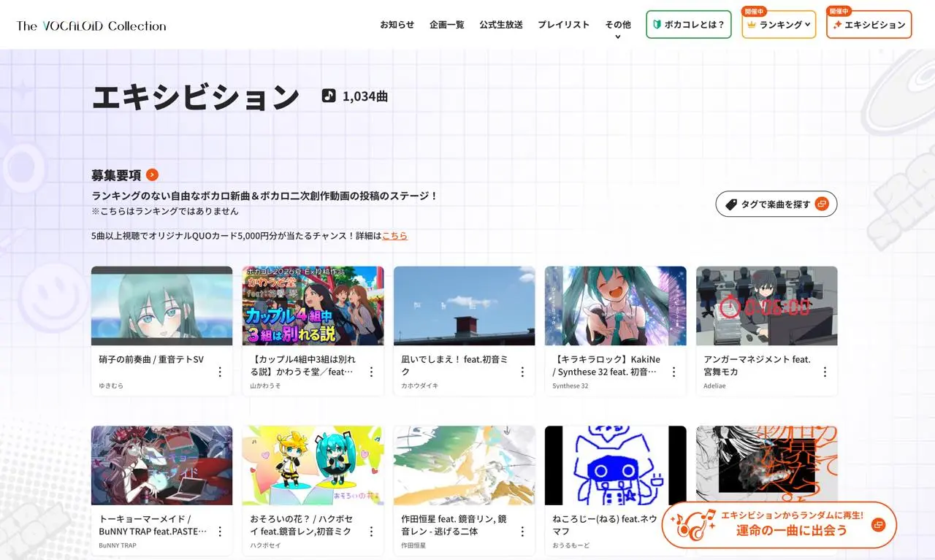
Task: Open more options for 作田恒星 逃げる二体
Action: pos(522,532)
